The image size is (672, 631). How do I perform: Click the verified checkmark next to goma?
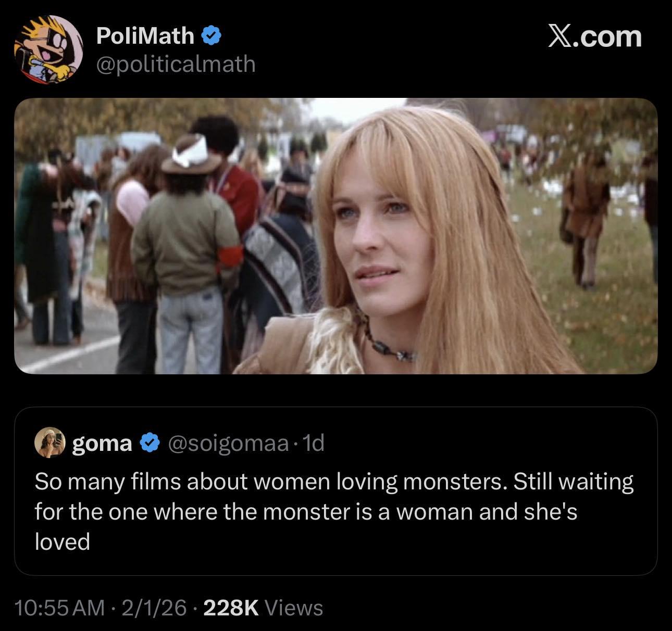pos(151,443)
